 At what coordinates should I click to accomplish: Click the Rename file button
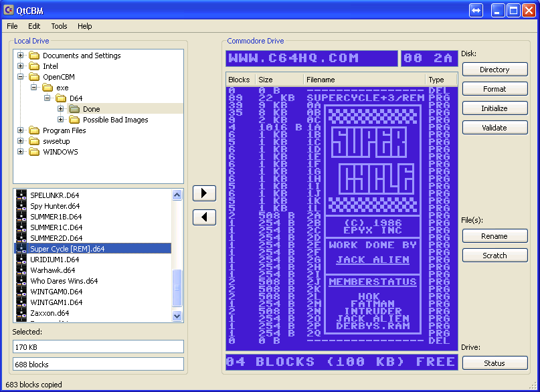pyautogui.click(x=494, y=236)
